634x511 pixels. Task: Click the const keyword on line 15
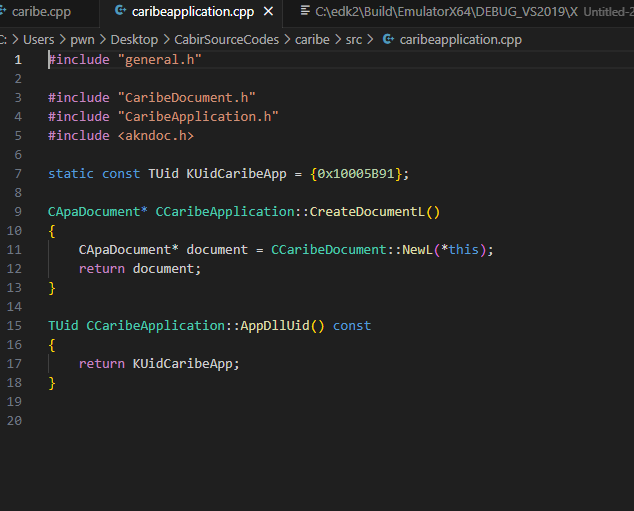pos(352,326)
